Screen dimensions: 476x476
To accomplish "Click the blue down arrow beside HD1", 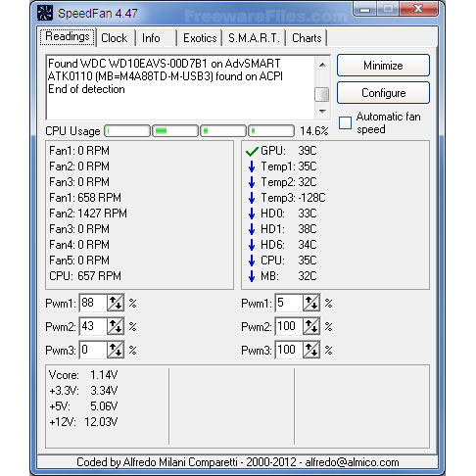I will pyautogui.click(x=252, y=229).
